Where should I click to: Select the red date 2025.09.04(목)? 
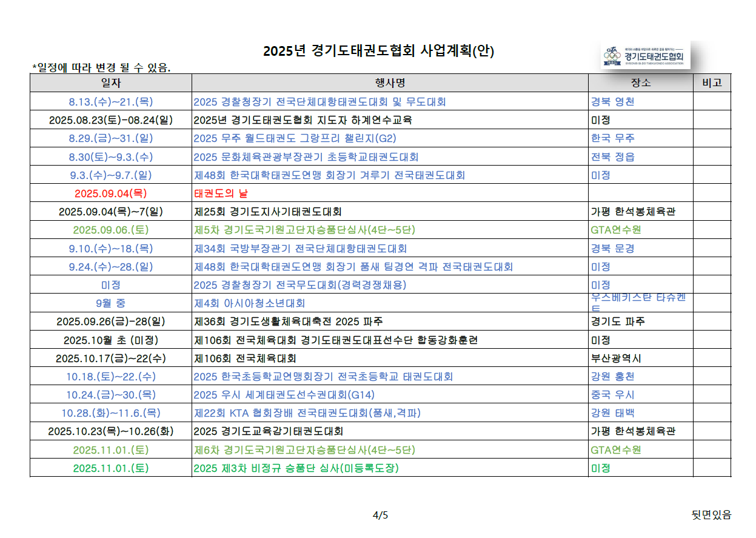(111, 193)
